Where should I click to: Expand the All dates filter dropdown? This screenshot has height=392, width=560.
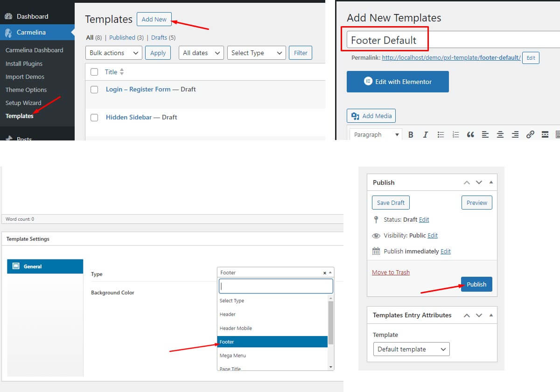[201, 53]
